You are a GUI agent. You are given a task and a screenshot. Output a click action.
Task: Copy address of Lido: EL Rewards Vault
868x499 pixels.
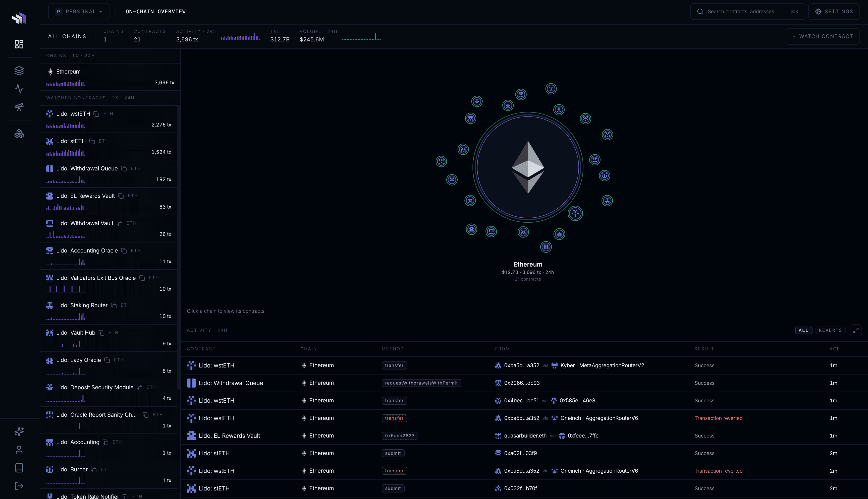[x=121, y=196]
